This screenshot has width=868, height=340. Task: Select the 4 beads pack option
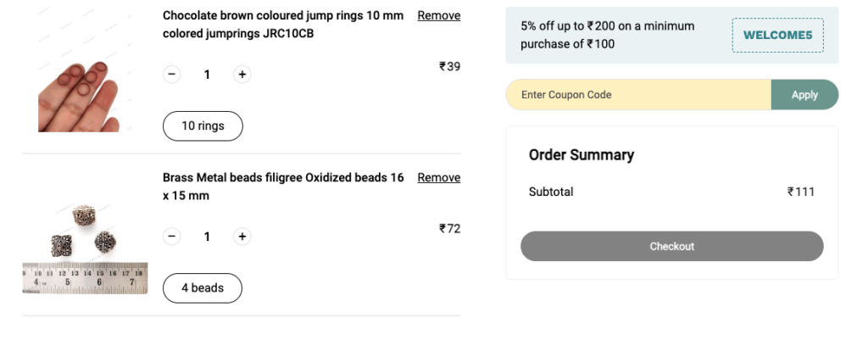(x=202, y=288)
